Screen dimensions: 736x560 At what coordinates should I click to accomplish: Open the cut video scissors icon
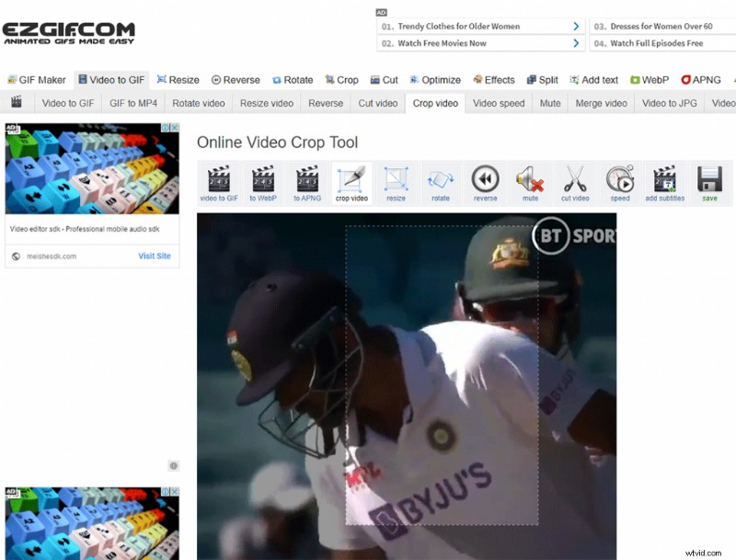[574, 183]
